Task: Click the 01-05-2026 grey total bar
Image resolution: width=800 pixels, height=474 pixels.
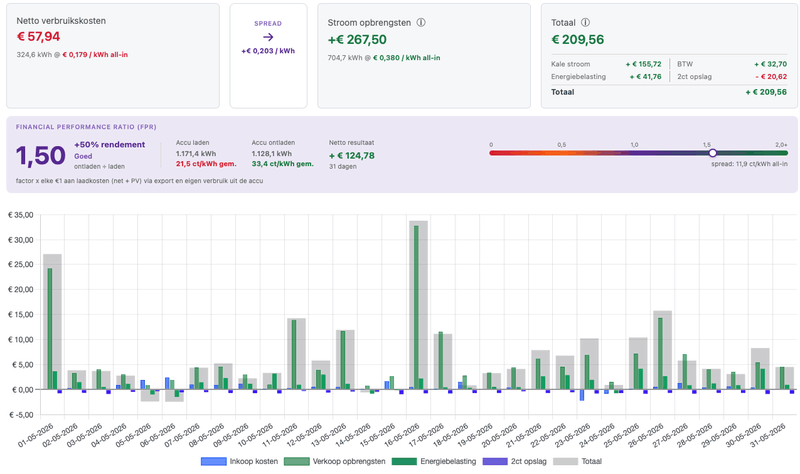Action: point(53,321)
